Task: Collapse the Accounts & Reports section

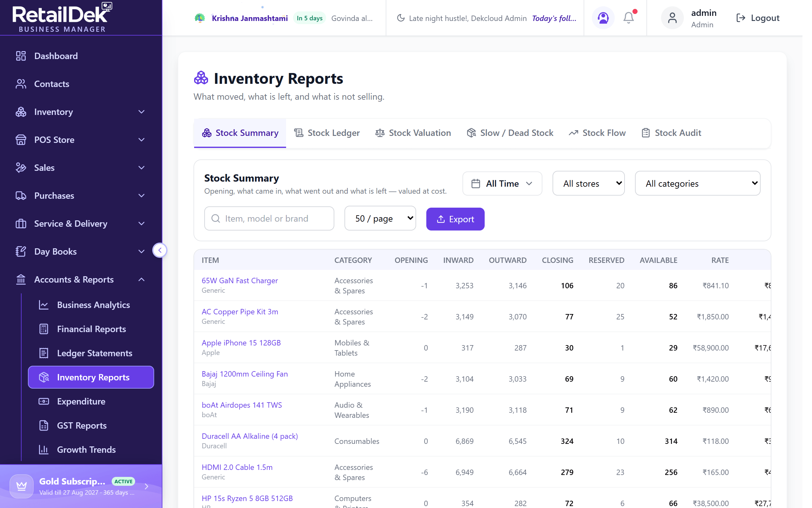Action: (x=81, y=279)
